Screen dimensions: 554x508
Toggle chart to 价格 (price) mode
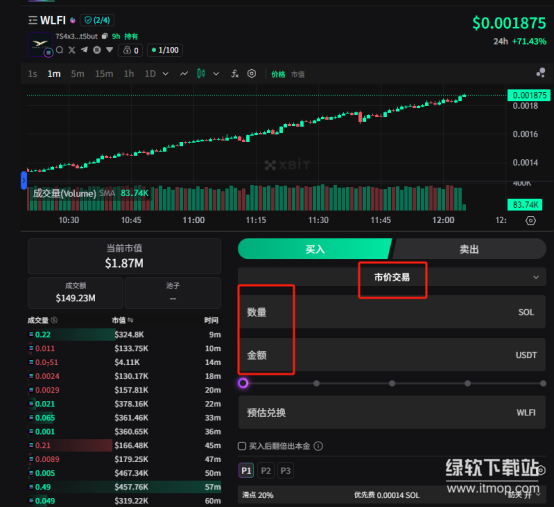click(278, 74)
